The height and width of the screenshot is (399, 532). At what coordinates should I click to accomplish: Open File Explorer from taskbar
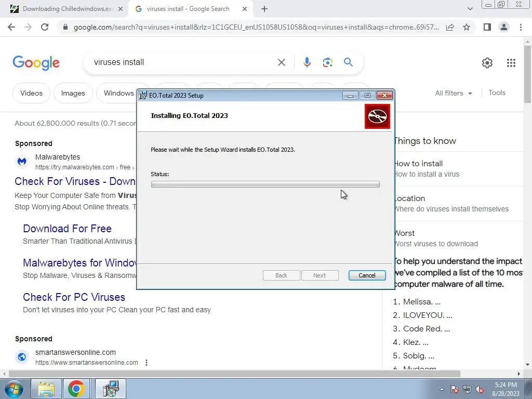click(46, 389)
